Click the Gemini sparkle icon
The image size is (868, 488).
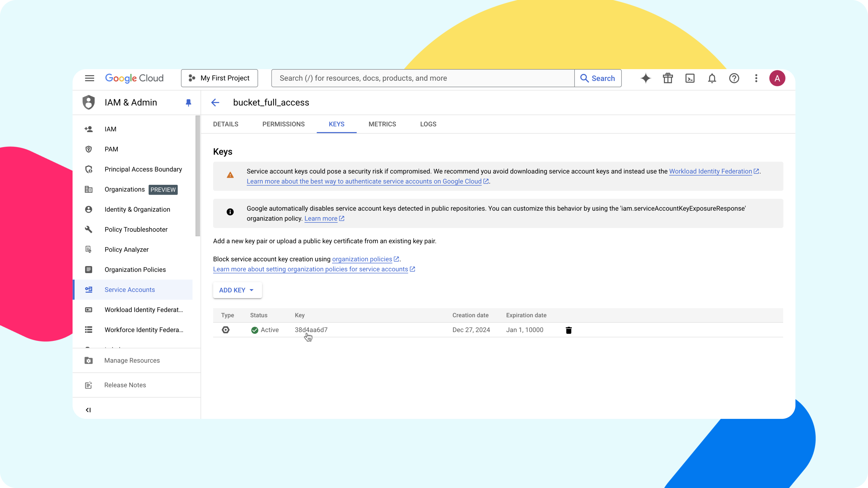[646, 78]
